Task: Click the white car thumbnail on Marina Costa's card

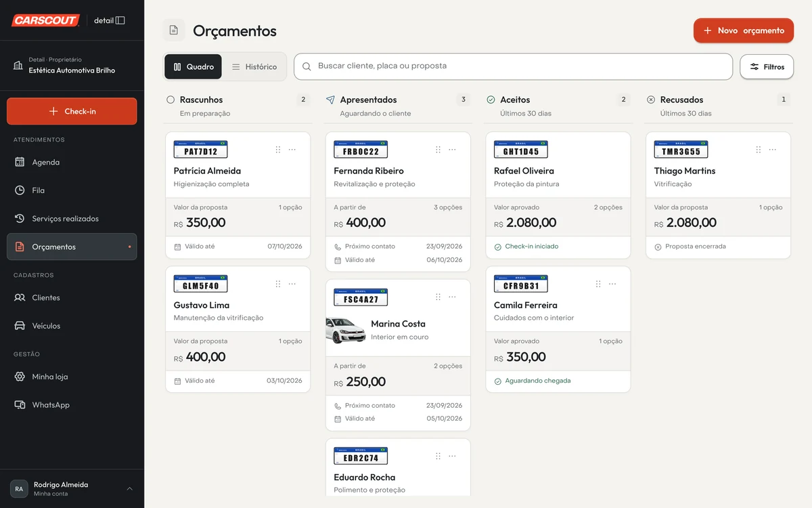Action: (346, 330)
